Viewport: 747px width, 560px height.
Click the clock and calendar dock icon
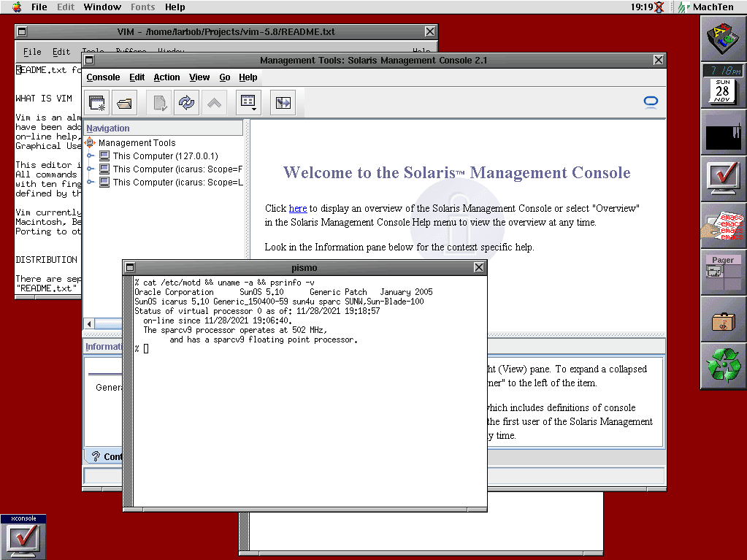(723, 85)
